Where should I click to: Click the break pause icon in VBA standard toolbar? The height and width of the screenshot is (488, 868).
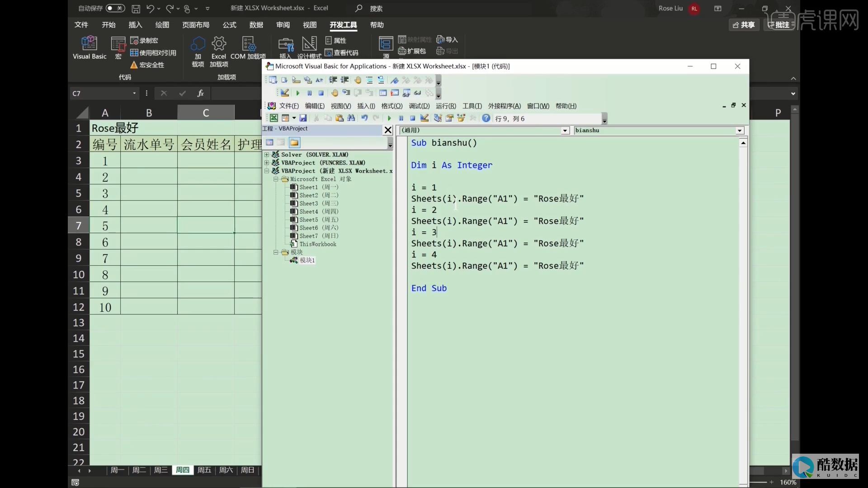click(x=401, y=118)
